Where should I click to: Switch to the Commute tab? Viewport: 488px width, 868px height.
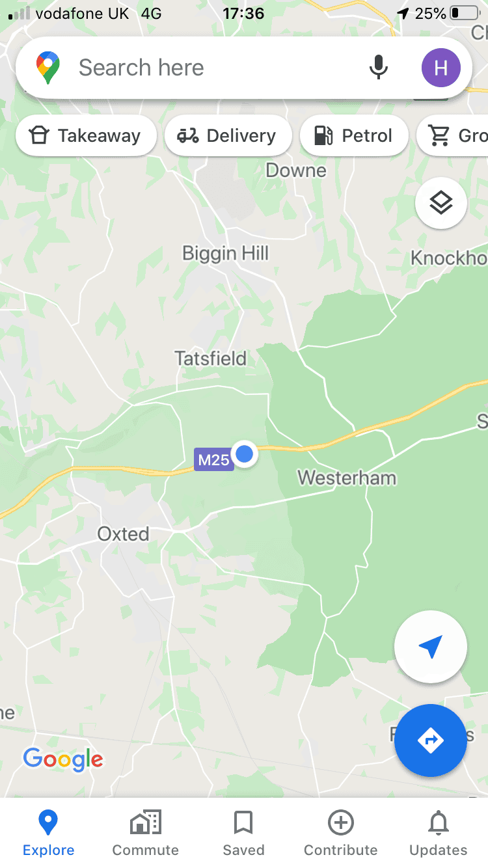point(146,834)
